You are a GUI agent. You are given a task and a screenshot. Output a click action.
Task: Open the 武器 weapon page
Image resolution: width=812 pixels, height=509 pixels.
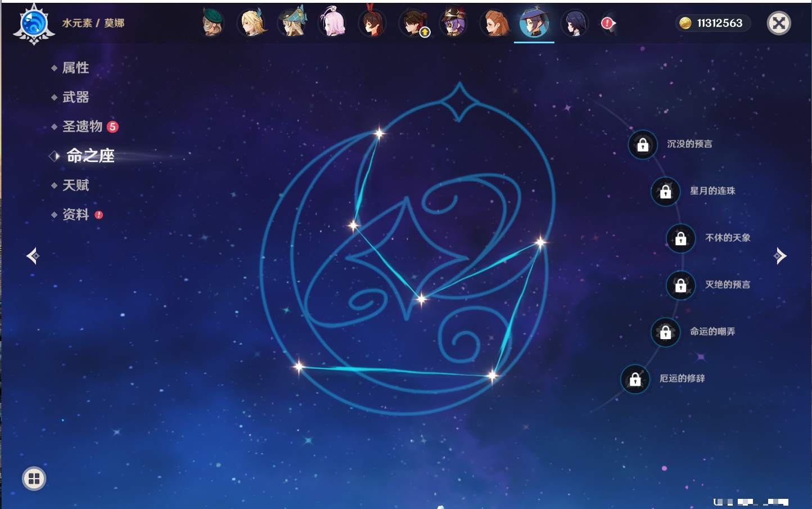coord(76,97)
